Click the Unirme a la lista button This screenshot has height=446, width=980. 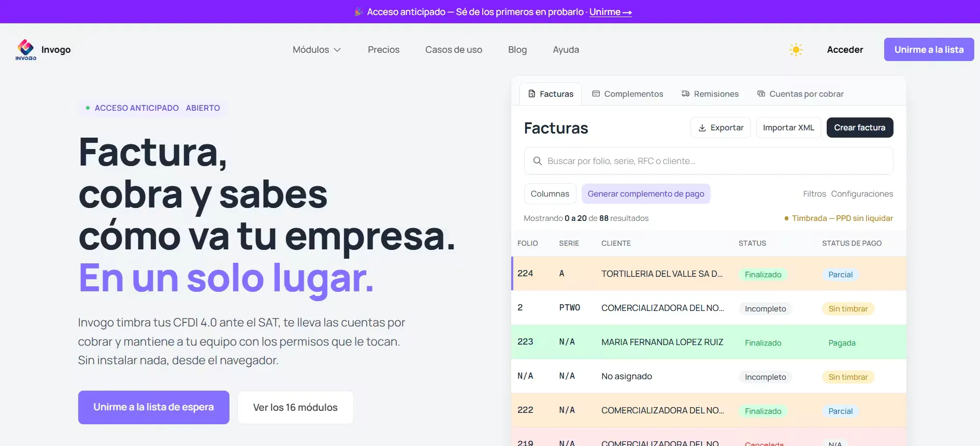pyautogui.click(x=929, y=50)
